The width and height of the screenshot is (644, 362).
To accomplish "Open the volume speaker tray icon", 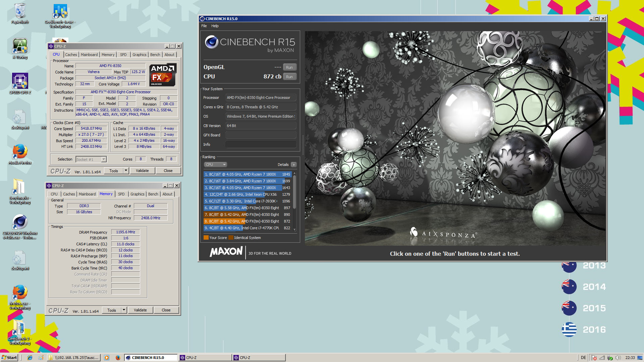I will [618, 358].
